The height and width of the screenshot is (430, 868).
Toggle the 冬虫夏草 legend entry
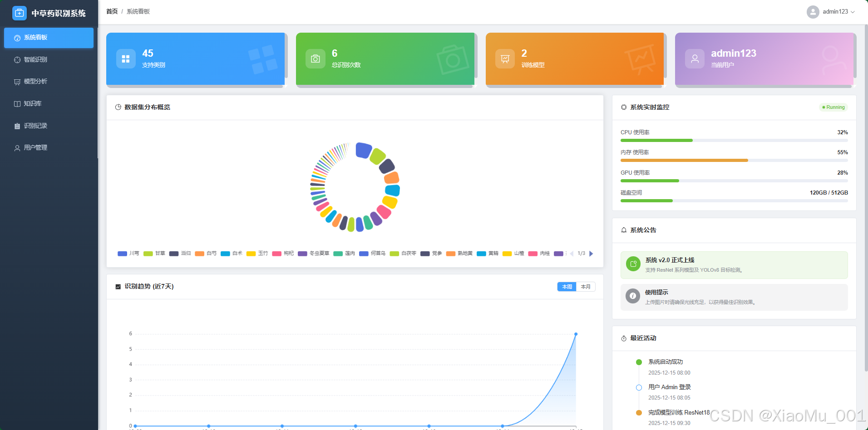point(314,254)
